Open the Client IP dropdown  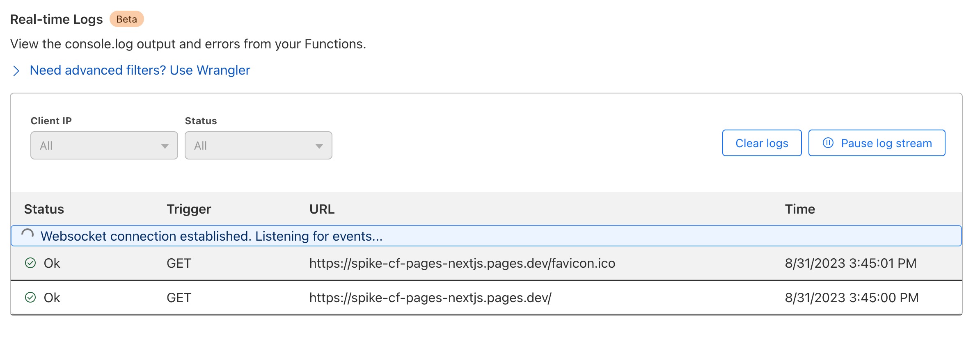[x=104, y=146]
